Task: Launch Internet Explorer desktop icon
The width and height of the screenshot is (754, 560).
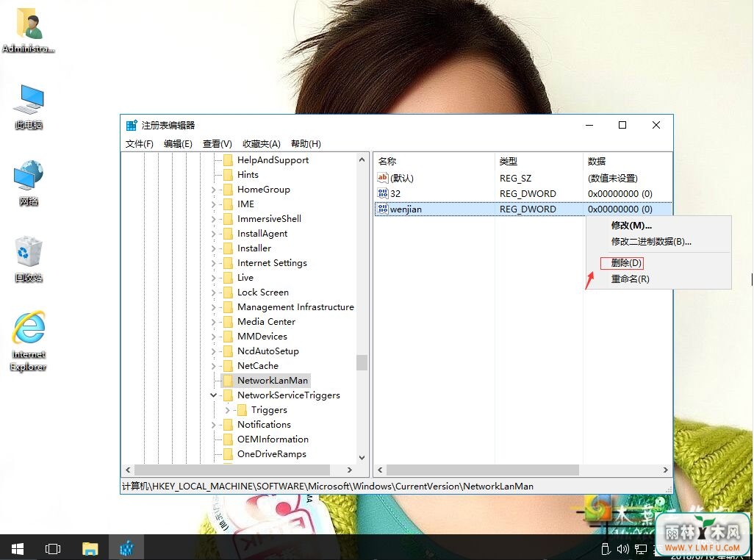Action: [x=29, y=341]
